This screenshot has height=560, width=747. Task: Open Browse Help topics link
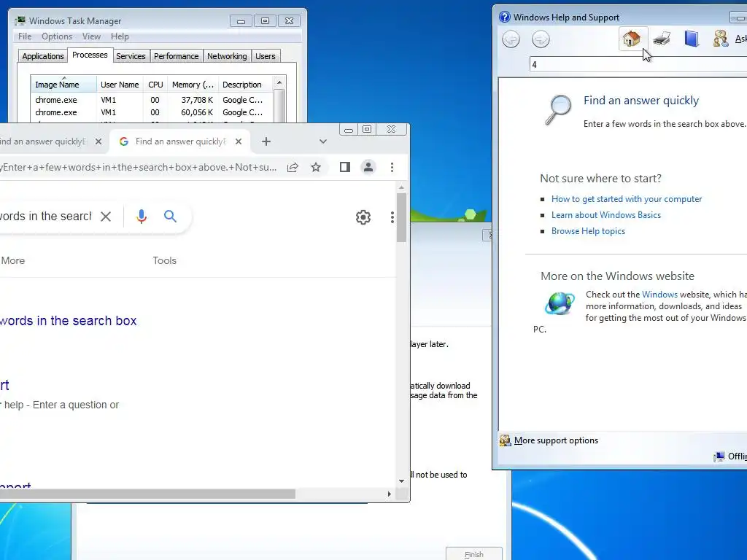(x=588, y=231)
